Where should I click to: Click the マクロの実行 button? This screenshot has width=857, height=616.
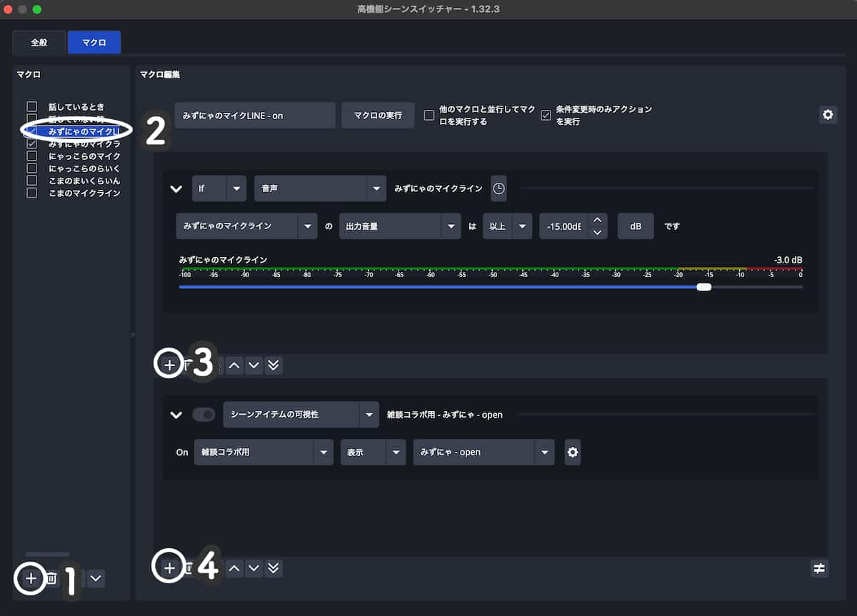tap(378, 115)
